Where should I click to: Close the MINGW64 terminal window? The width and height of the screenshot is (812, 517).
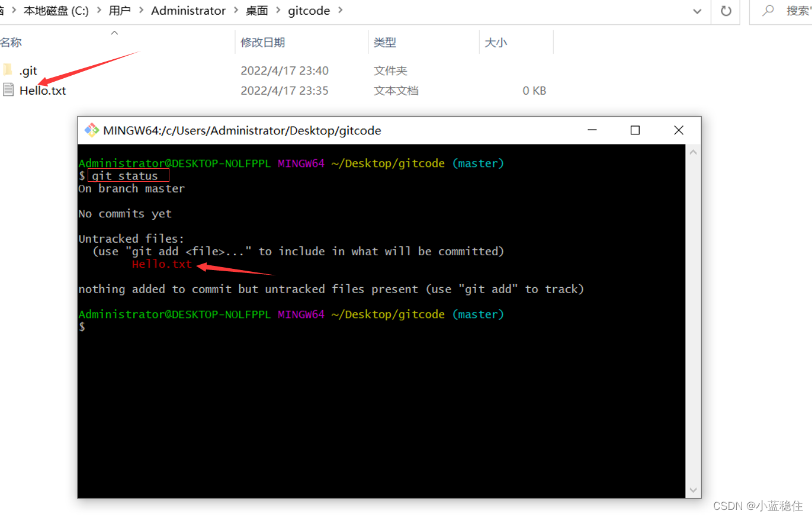679,130
